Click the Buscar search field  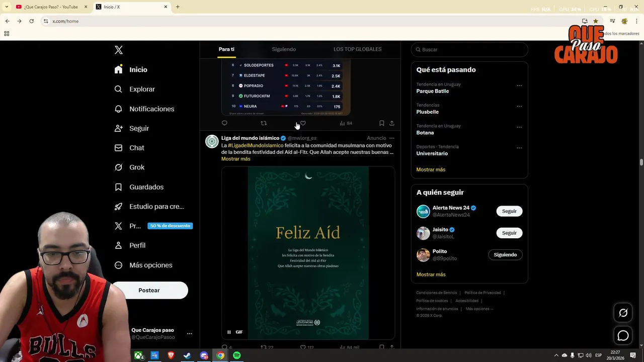pos(469,50)
